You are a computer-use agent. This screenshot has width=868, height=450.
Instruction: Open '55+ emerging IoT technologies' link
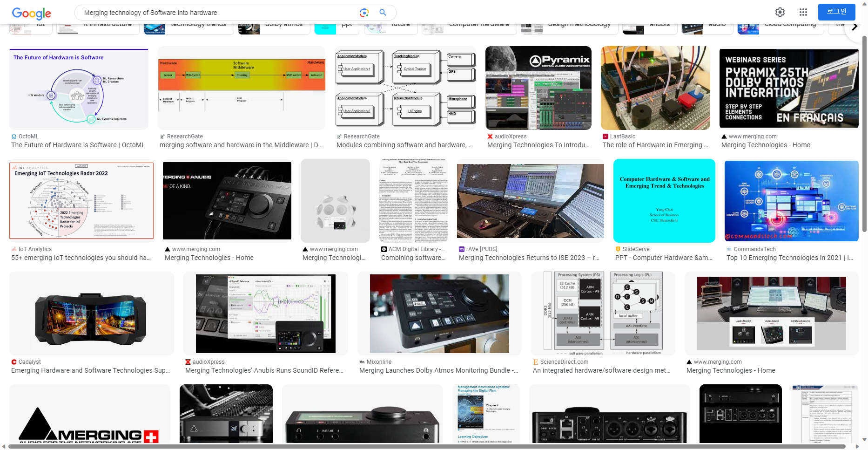81,258
